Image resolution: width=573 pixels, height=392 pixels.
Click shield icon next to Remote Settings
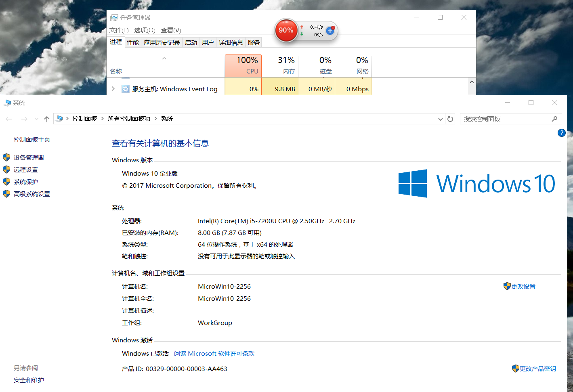tap(6, 170)
